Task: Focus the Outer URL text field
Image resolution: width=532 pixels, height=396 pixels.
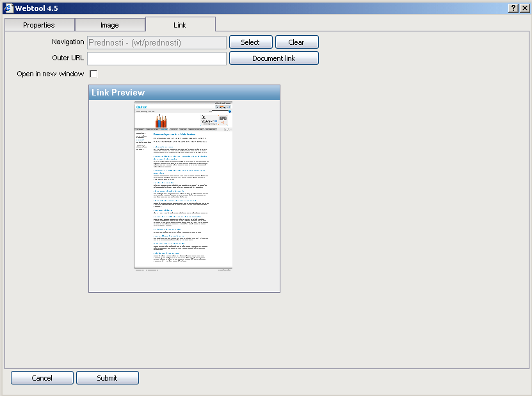Action: (x=157, y=58)
